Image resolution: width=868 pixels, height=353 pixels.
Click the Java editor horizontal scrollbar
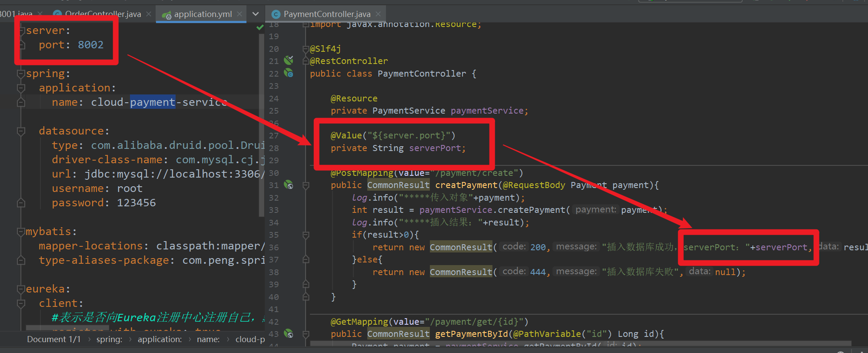point(580,343)
